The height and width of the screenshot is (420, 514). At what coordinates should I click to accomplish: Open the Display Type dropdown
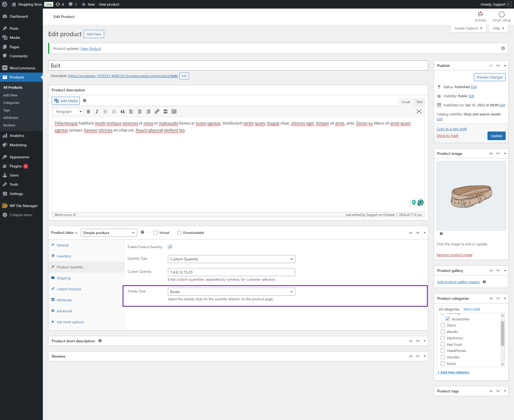click(231, 292)
